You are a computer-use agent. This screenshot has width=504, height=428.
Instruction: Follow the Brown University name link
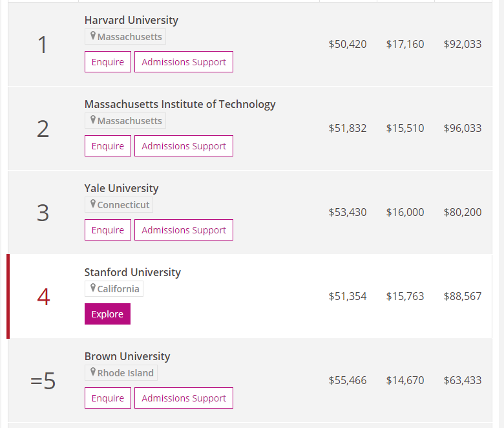[x=127, y=356]
